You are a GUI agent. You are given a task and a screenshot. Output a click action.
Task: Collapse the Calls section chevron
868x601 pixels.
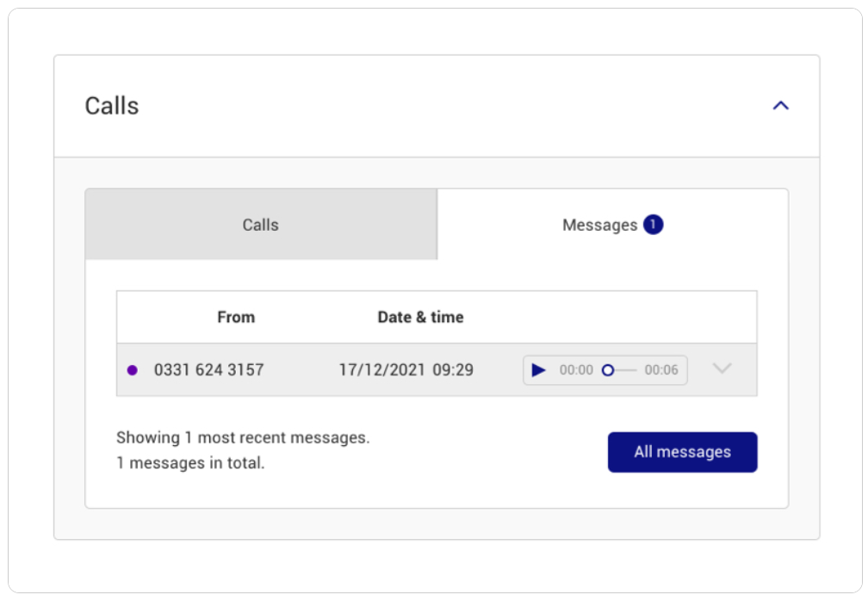click(780, 106)
